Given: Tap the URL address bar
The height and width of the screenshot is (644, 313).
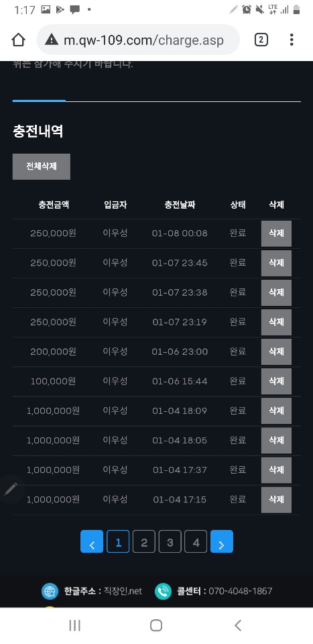Looking at the screenshot, I should pyautogui.click(x=138, y=40).
